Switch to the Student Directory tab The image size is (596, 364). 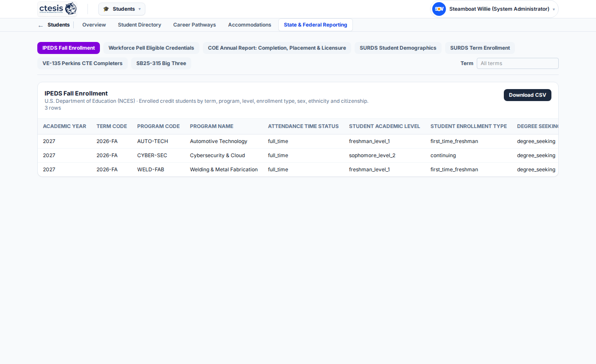[139, 25]
